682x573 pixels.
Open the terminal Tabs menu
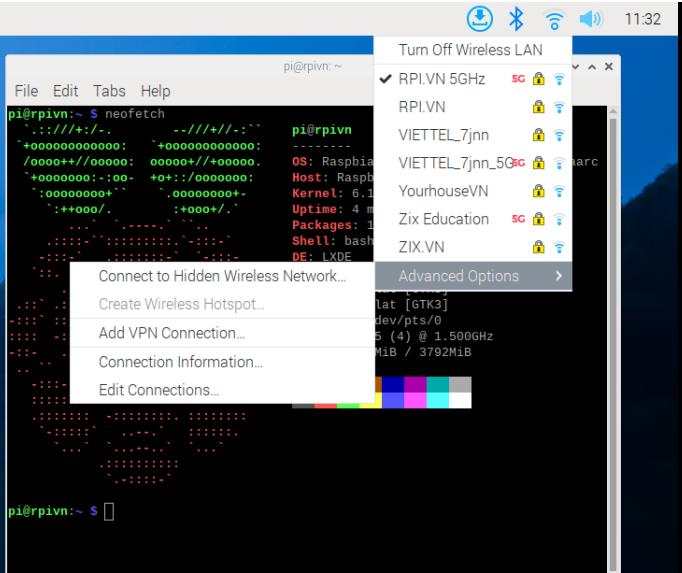(109, 91)
